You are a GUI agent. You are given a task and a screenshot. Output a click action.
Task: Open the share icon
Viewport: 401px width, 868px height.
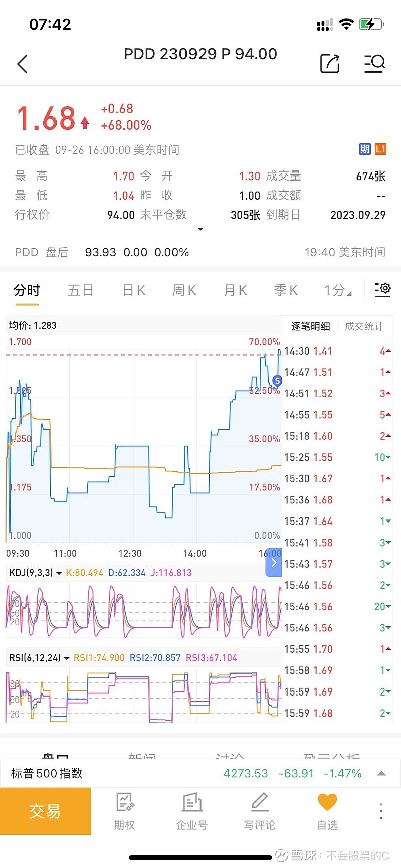[x=330, y=64]
